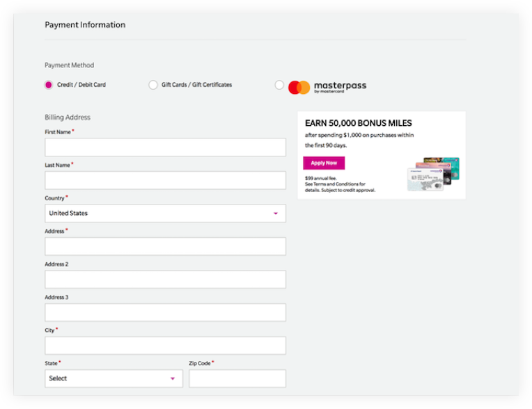Click the First Name input field

(x=165, y=147)
